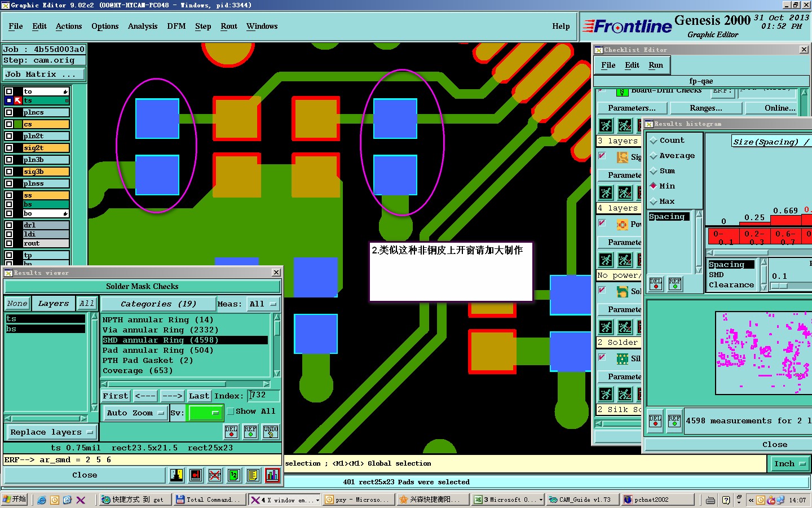812x508 pixels.
Task: Open the Job Matrix selector
Action: [x=44, y=75]
